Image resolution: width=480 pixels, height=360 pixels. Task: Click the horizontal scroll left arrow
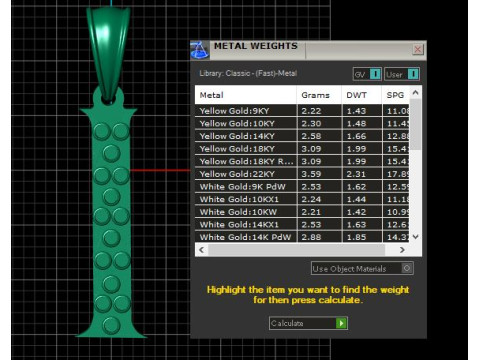click(x=201, y=250)
